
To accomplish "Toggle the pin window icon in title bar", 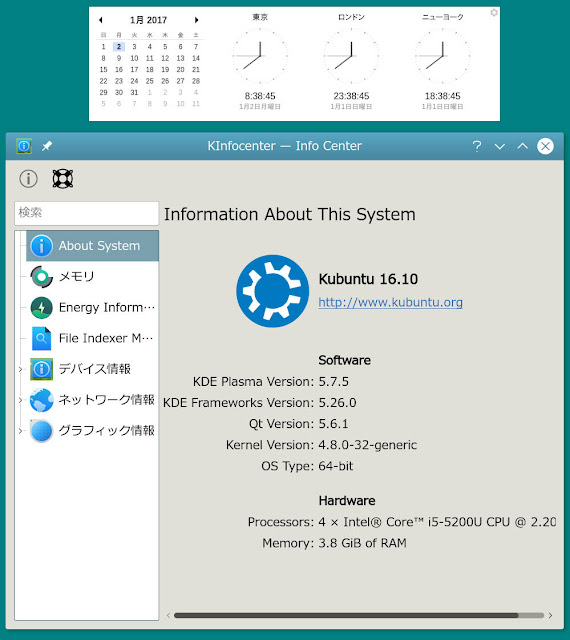I will click(x=47, y=146).
